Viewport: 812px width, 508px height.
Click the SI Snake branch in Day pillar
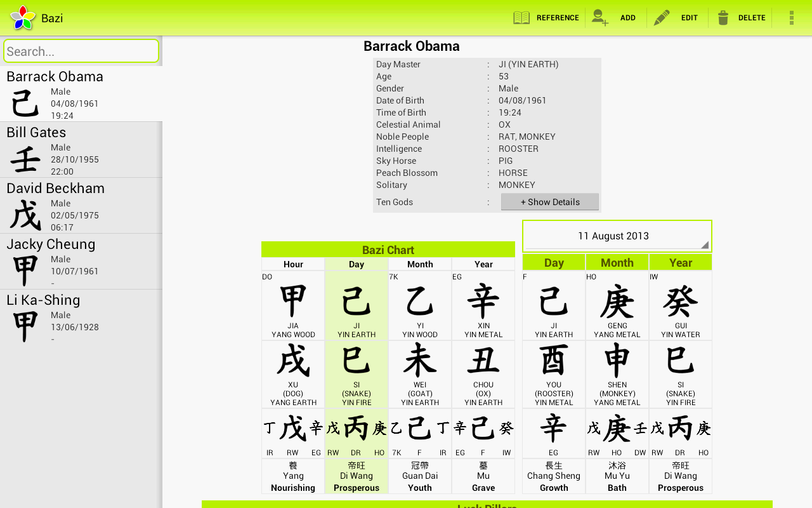(357, 375)
